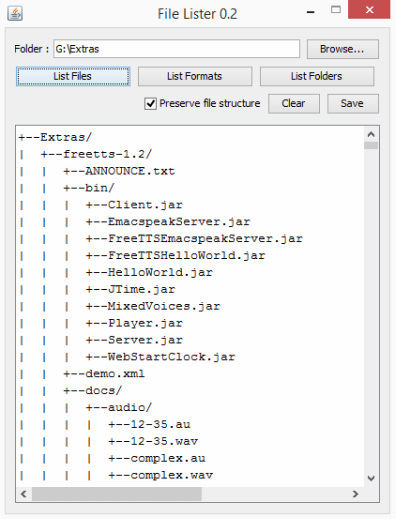Clear the file listing output
Image resolution: width=396 pixels, height=519 pixels.
294,103
